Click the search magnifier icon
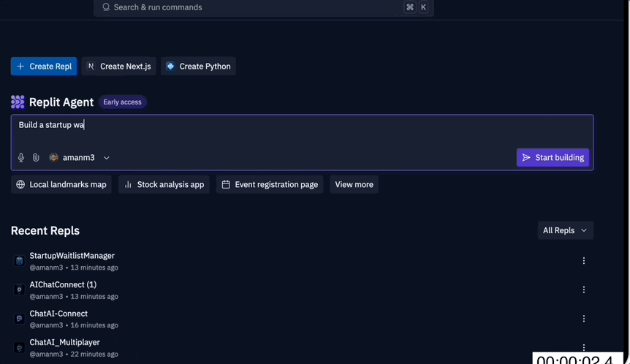Screen dimensions: 630x364 (106, 7)
